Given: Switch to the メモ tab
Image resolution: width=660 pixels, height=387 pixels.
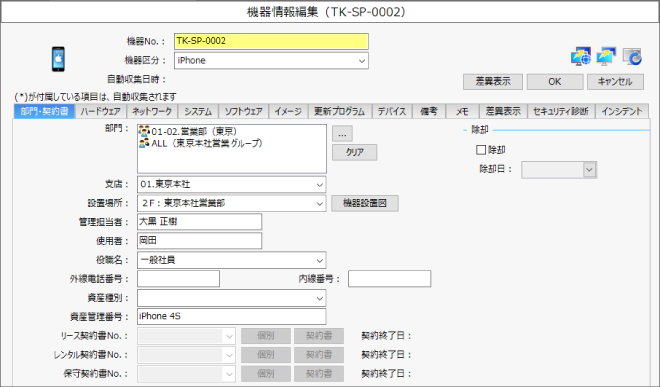Looking at the screenshot, I should point(462,111).
